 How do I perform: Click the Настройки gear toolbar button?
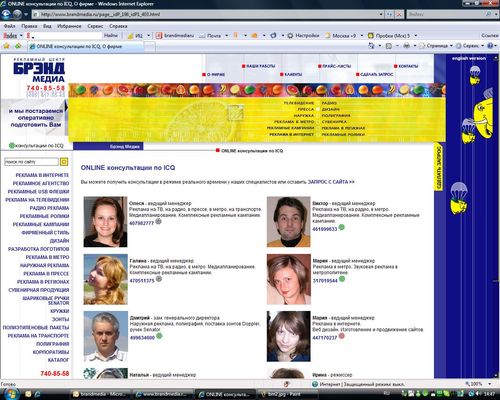click(x=303, y=35)
